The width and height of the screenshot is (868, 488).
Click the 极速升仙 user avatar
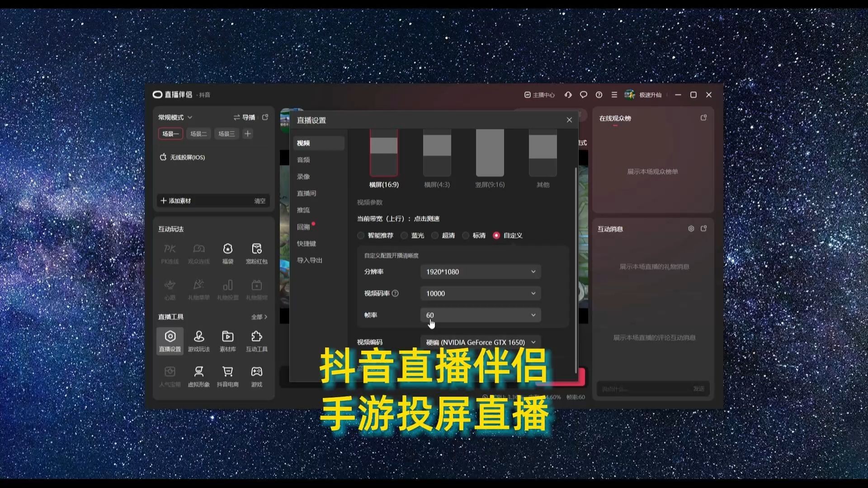click(x=630, y=95)
